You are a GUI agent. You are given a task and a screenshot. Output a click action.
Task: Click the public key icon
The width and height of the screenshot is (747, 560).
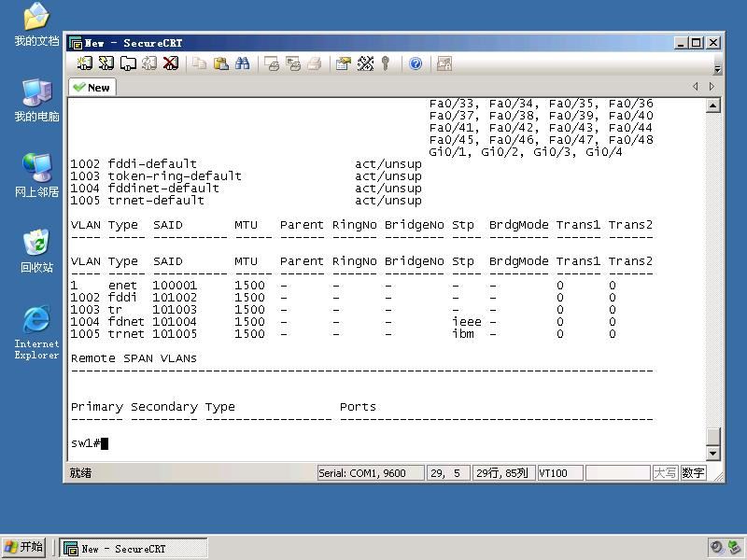click(x=386, y=63)
